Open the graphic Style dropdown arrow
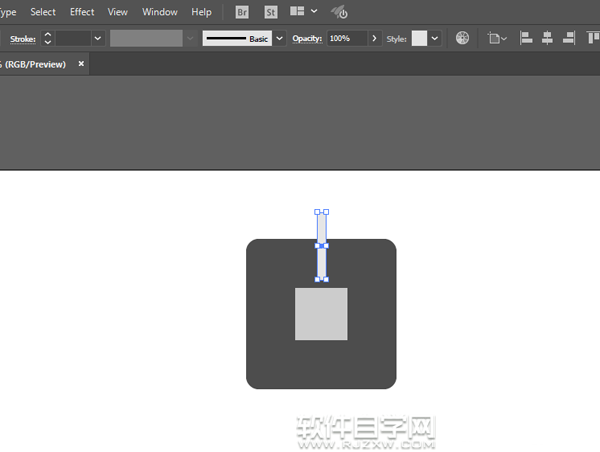The width and height of the screenshot is (600, 452). pyautogui.click(x=435, y=38)
